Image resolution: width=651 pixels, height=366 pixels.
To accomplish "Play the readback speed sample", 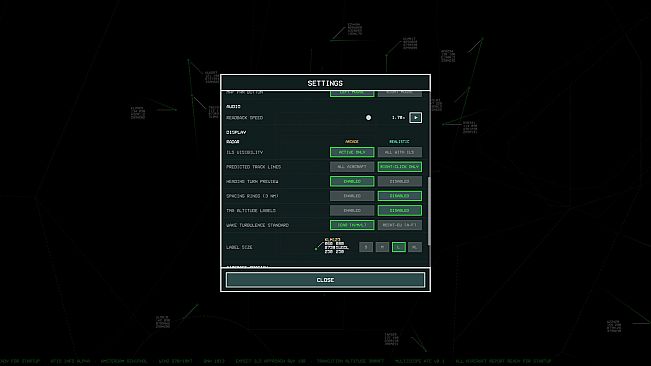I will [416, 118].
